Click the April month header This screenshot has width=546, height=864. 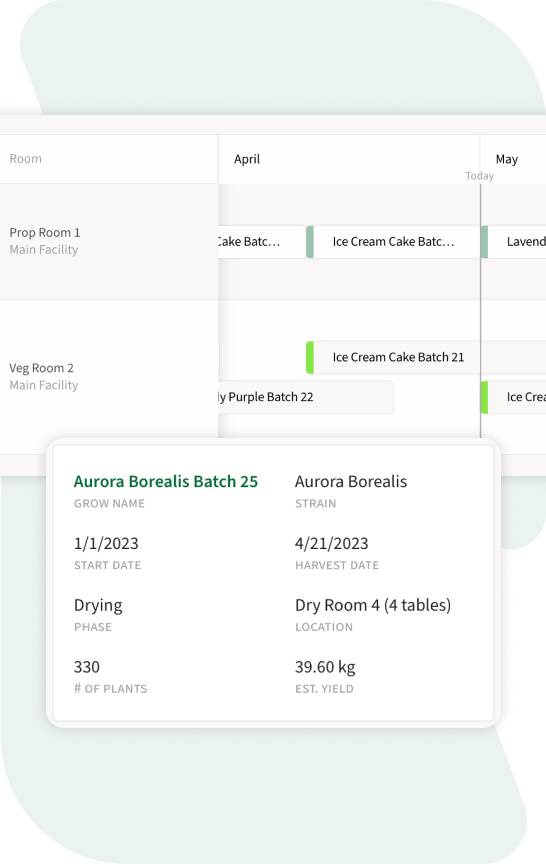click(247, 159)
